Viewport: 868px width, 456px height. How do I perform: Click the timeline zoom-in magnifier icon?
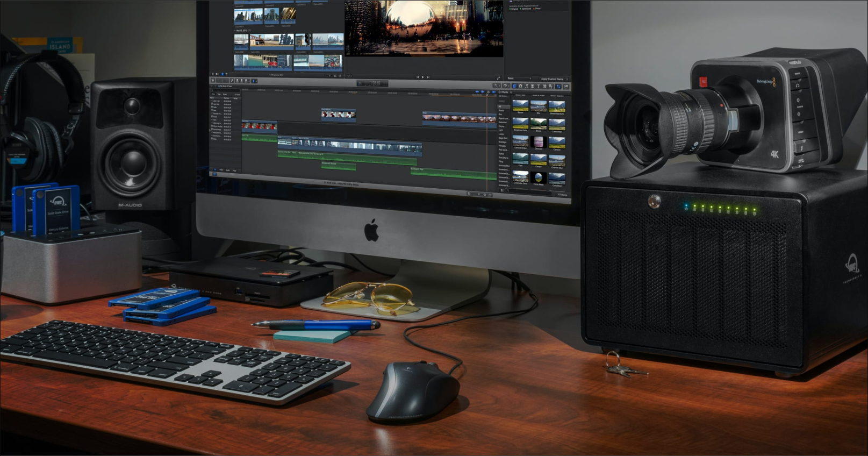click(486, 194)
